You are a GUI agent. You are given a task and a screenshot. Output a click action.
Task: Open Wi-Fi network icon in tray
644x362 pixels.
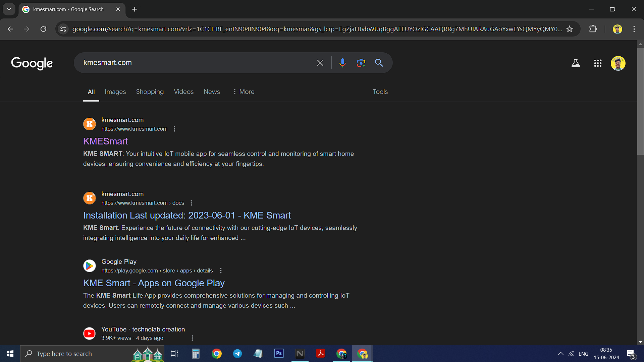pyautogui.click(x=571, y=354)
